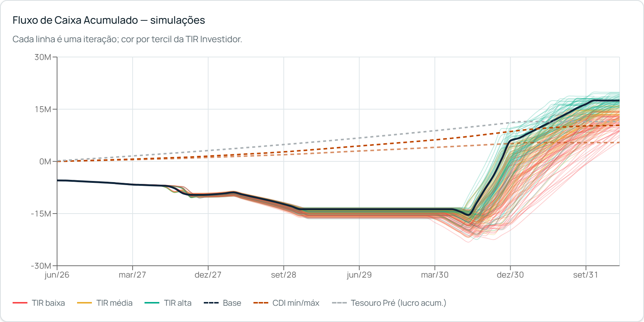Select the dez/30 x-axis tick label

point(510,275)
